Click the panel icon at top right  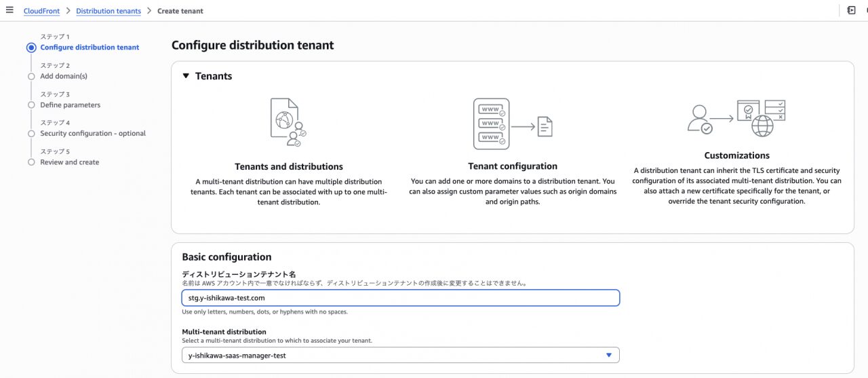[x=852, y=10]
